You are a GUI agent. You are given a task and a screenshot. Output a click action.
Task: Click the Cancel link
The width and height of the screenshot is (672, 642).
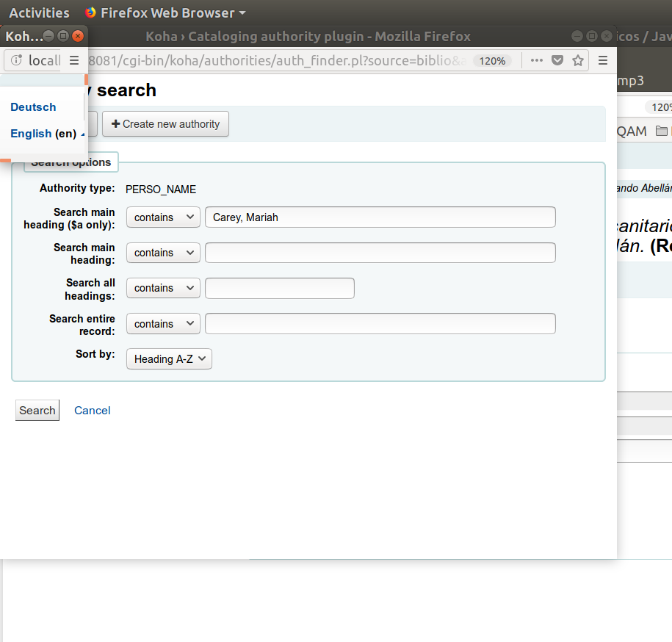[93, 411]
